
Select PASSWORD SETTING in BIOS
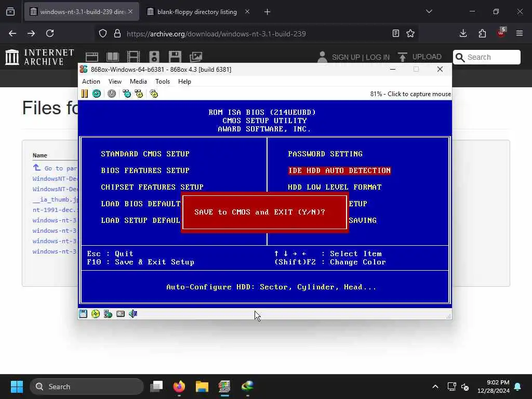tap(325, 154)
